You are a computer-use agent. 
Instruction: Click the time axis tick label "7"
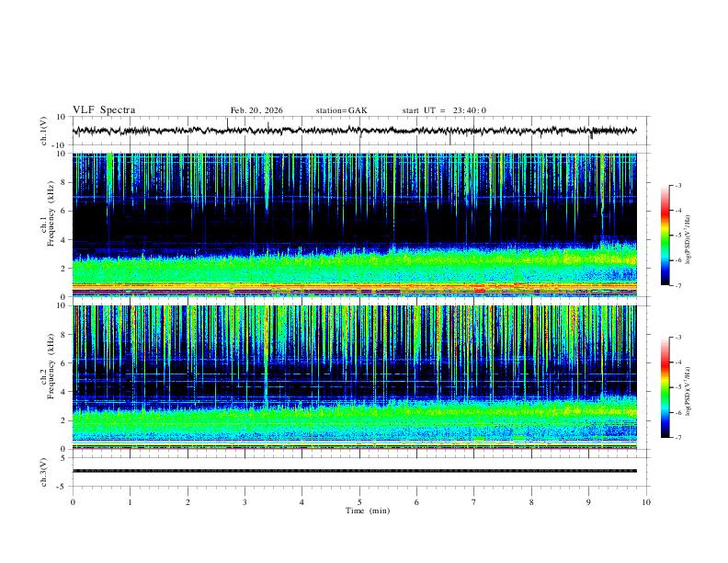(x=474, y=502)
